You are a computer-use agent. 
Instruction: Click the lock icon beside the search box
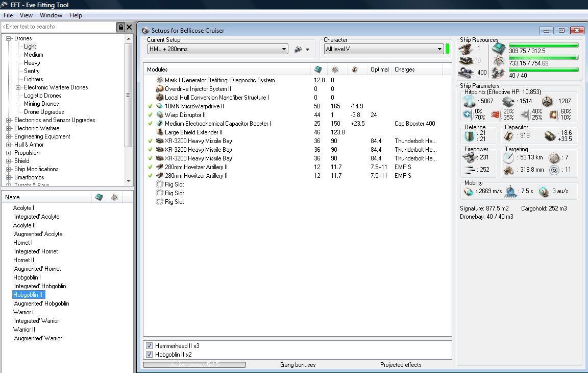click(120, 27)
